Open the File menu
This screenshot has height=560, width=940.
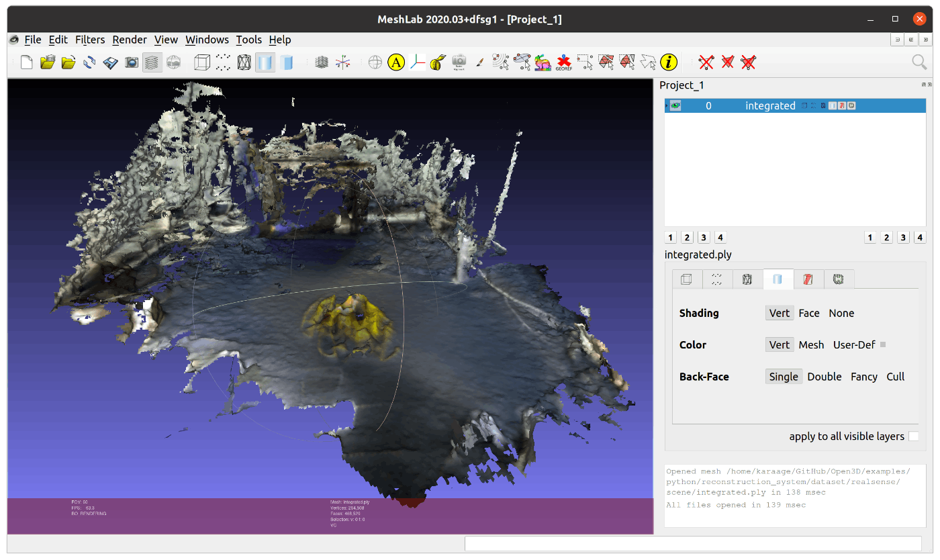[33, 40]
